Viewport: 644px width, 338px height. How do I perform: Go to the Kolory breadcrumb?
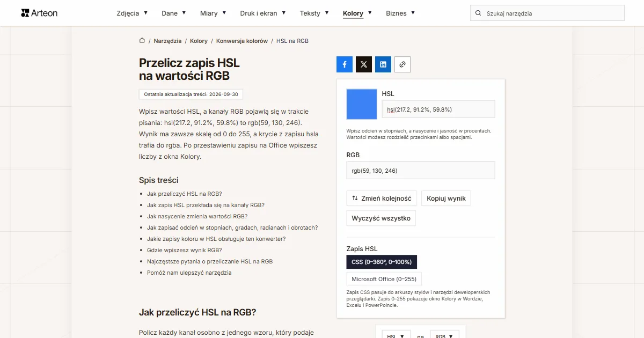coord(199,41)
